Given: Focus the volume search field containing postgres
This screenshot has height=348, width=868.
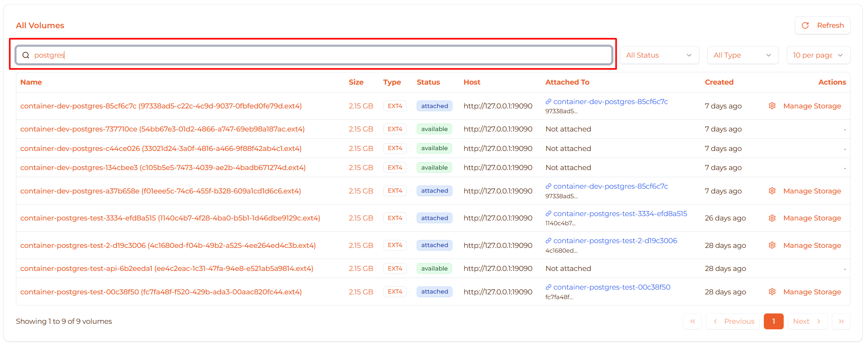Looking at the screenshot, I should pyautogui.click(x=318, y=55).
